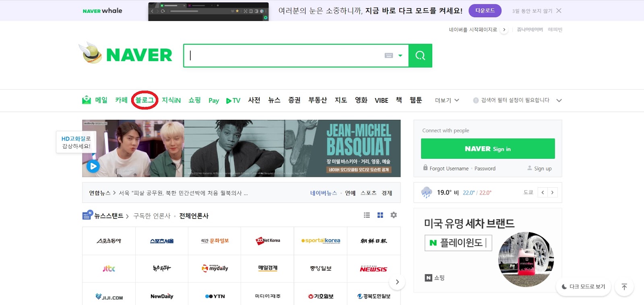Click the back-to-top arrow button
644x305 pixels.
tap(624, 287)
